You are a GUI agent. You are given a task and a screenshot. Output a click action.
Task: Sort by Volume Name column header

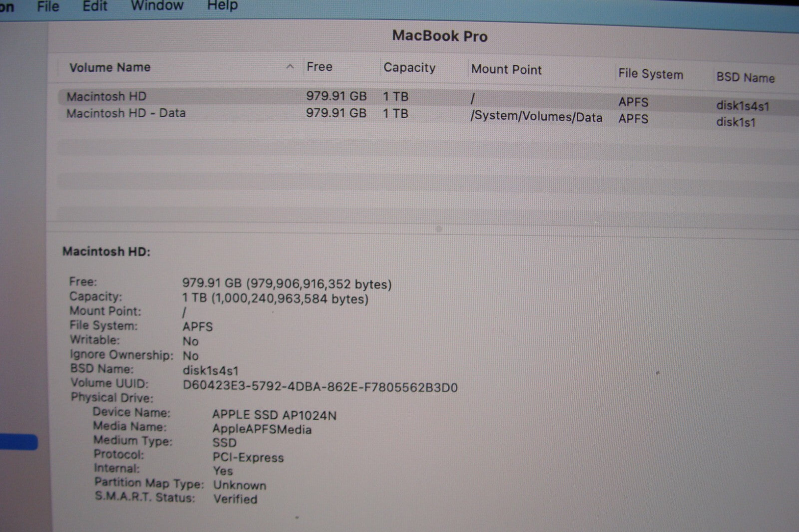pos(110,67)
